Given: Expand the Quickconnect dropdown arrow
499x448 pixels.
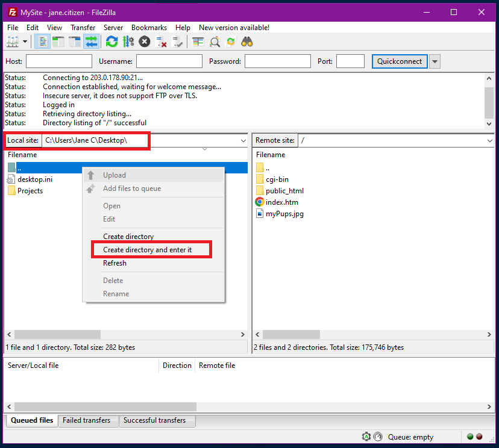Looking at the screenshot, I should [435, 61].
